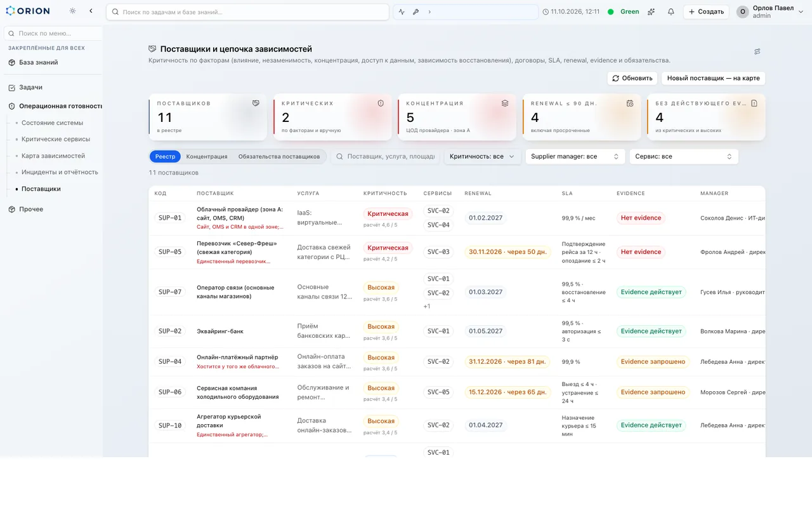
Task: Click the Нет evidence badge for SUP-05
Action: (641, 252)
